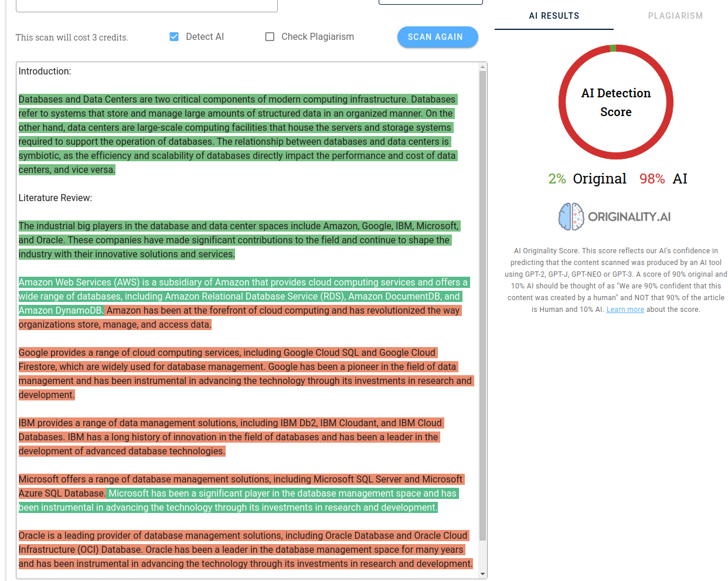Click the SCAN AGAIN button
Screen dimensions: 728x581
coord(437,37)
